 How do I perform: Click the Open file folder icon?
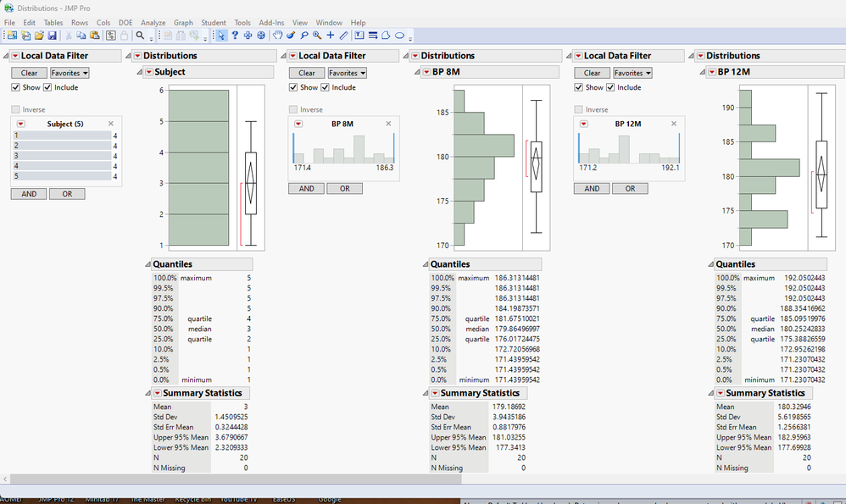point(39,36)
